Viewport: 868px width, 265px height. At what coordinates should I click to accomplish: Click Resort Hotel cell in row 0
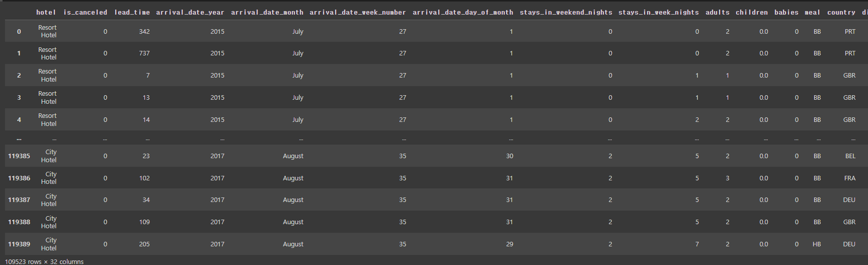click(48, 31)
